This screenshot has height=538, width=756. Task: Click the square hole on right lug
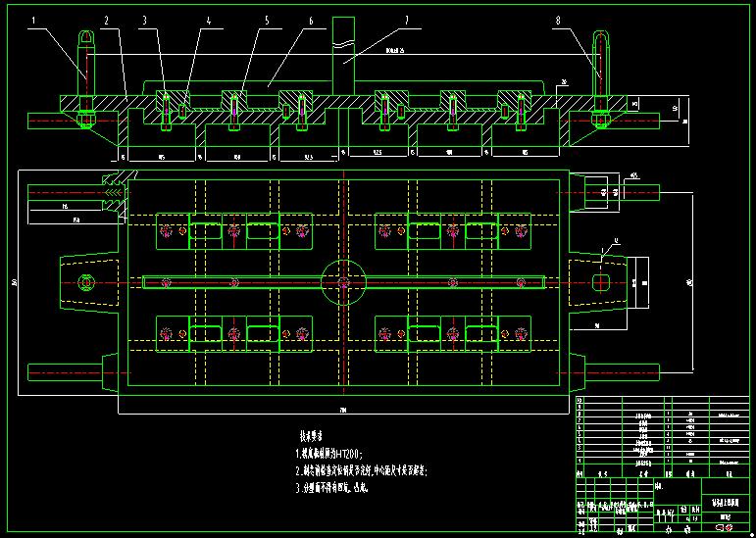coord(600,282)
